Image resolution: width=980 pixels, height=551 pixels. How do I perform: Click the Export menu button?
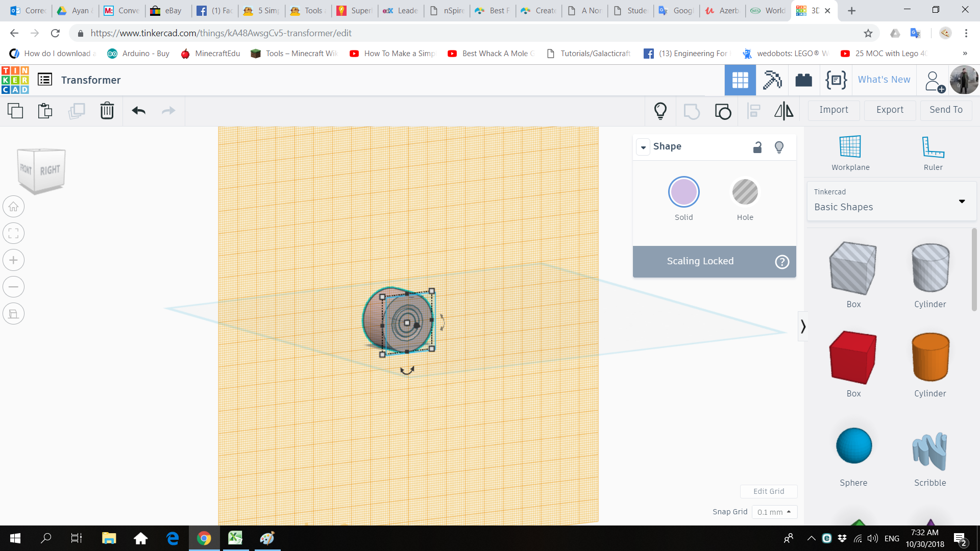tap(890, 110)
